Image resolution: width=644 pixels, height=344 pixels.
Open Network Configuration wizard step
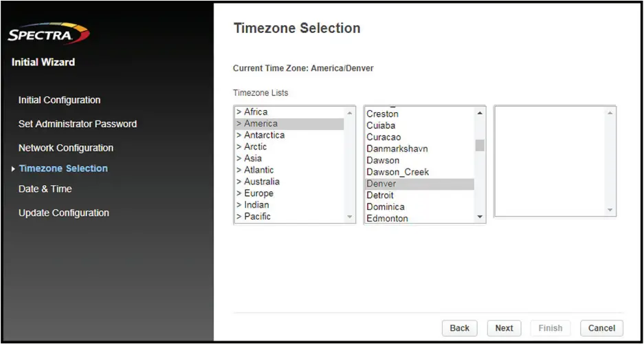pyautogui.click(x=66, y=148)
